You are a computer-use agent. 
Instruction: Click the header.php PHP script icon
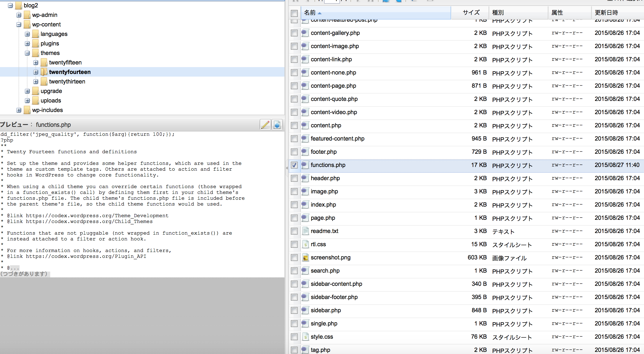click(x=305, y=178)
